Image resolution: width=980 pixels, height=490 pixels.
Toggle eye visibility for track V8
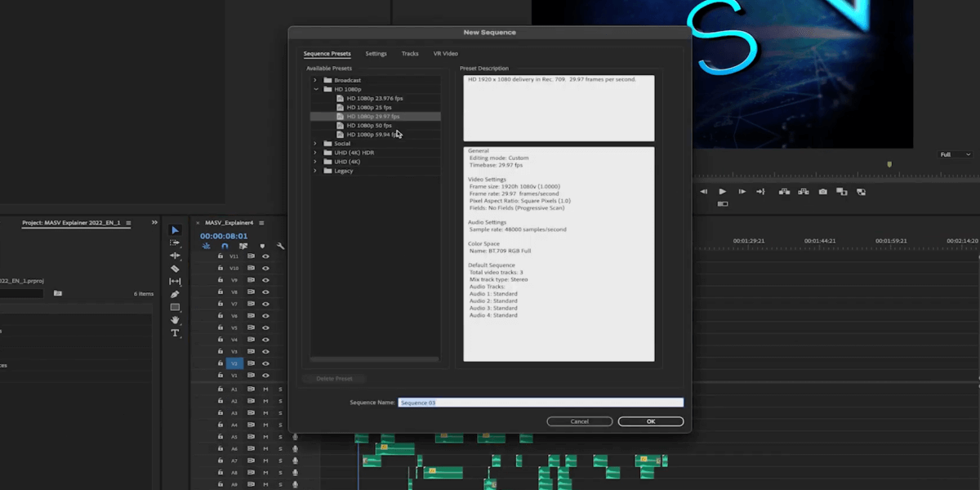point(265,292)
